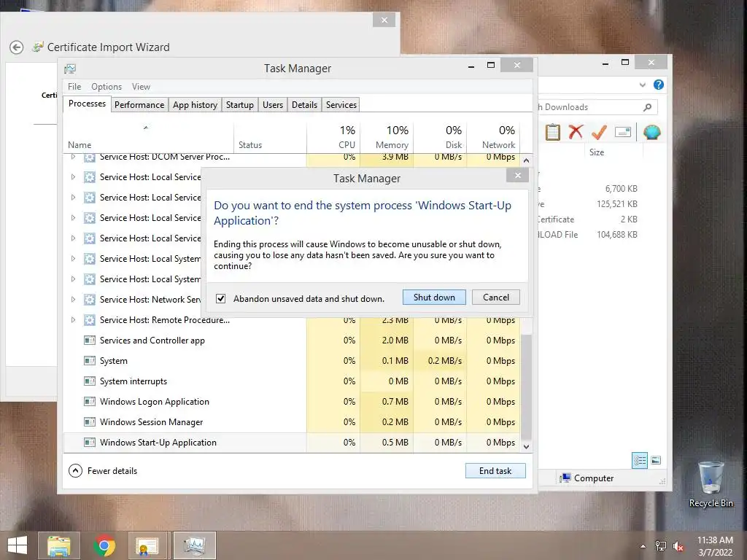Check 'Abandon unsaved data and shut down'
The height and width of the screenshot is (560, 747).
pos(220,298)
